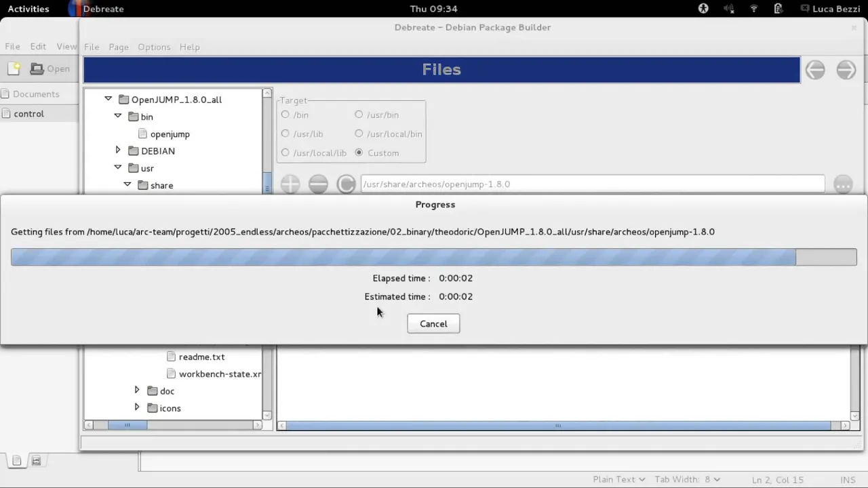Go to previous page arrow
The height and width of the screenshot is (488, 868).
815,70
